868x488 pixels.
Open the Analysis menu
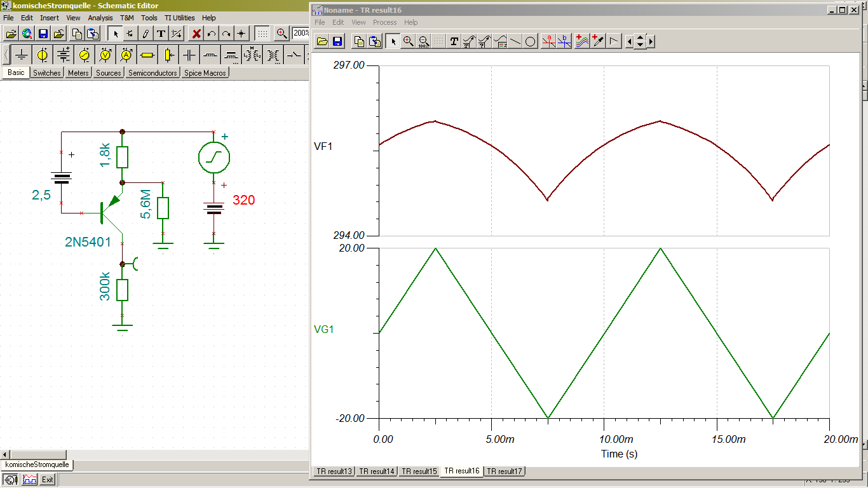[100, 18]
